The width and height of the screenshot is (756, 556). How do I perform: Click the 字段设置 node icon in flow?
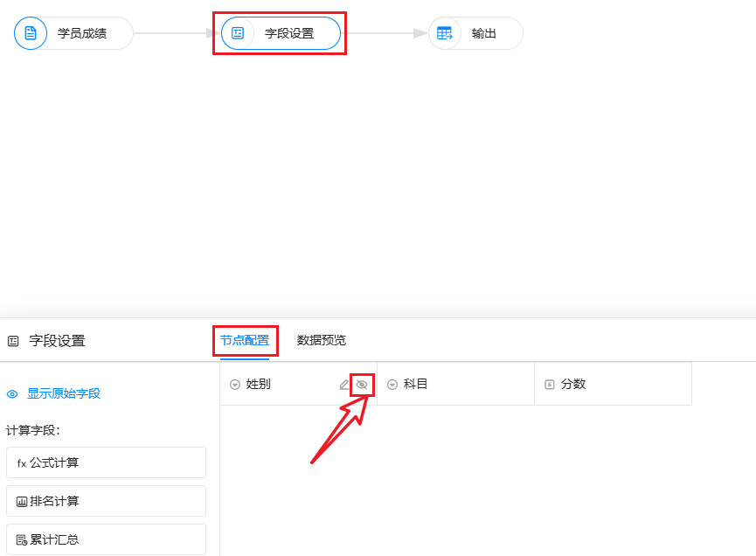point(238,33)
